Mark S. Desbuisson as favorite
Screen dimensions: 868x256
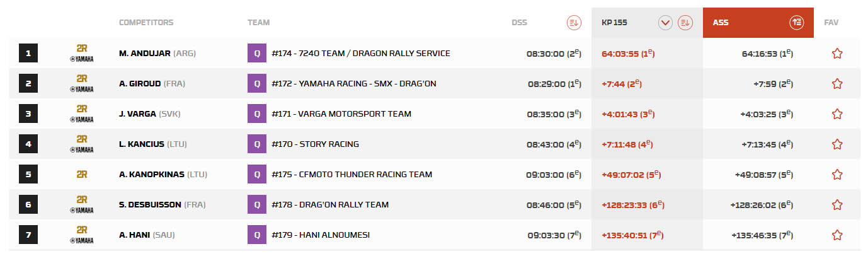(837, 205)
